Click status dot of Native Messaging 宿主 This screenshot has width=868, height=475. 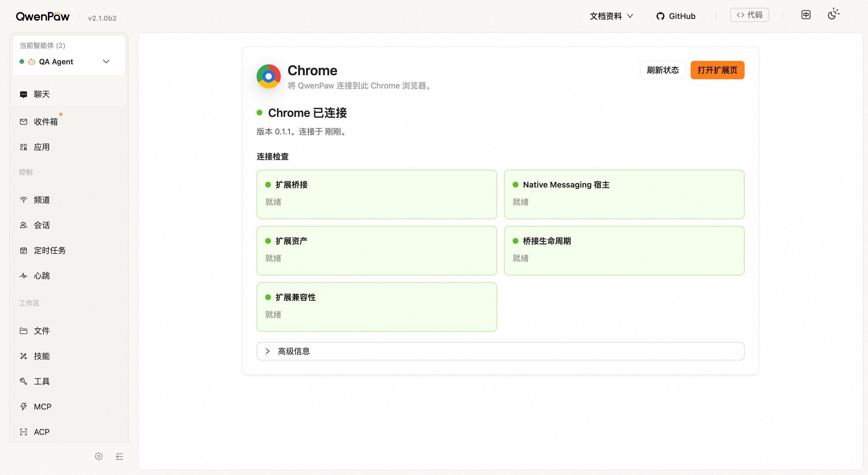point(516,185)
